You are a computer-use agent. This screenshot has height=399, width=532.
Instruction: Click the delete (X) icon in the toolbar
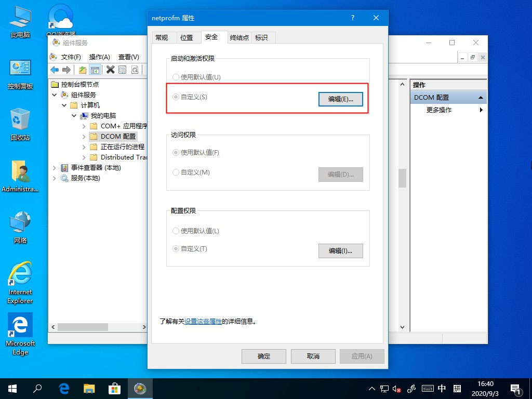click(x=110, y=70)
